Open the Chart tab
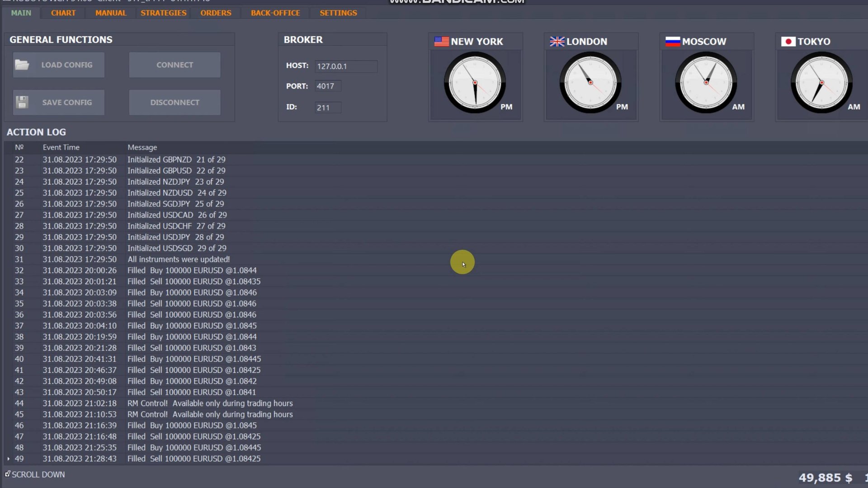 (x=63, y=13)
